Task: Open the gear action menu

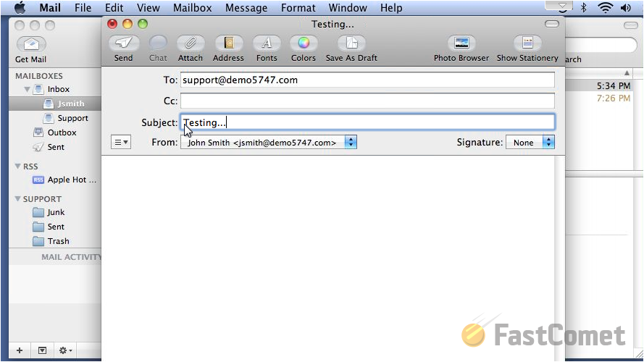Action: (x=65, y=350)
